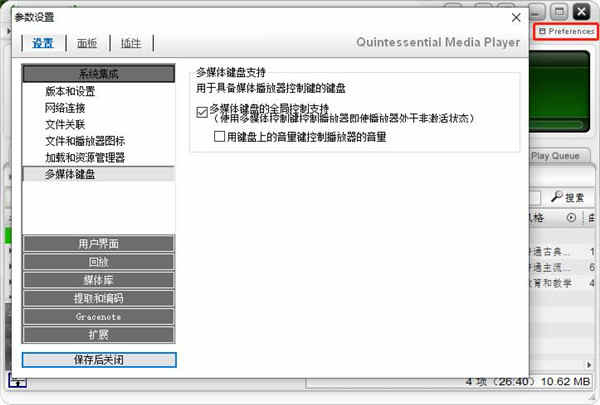Click the icon at bottom-left of the player window
This screenshot has width=600, height=405.
[17, 381]
